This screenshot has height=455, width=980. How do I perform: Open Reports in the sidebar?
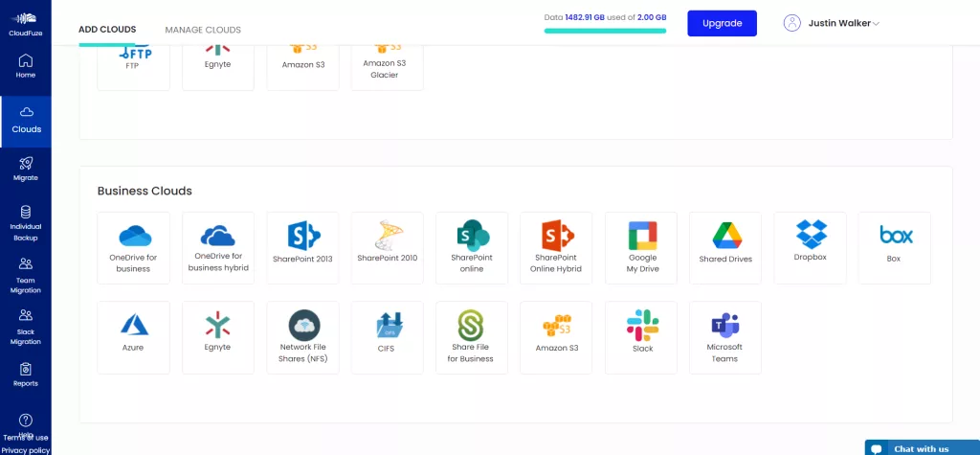pyautogui.click(x=26, y=375)
